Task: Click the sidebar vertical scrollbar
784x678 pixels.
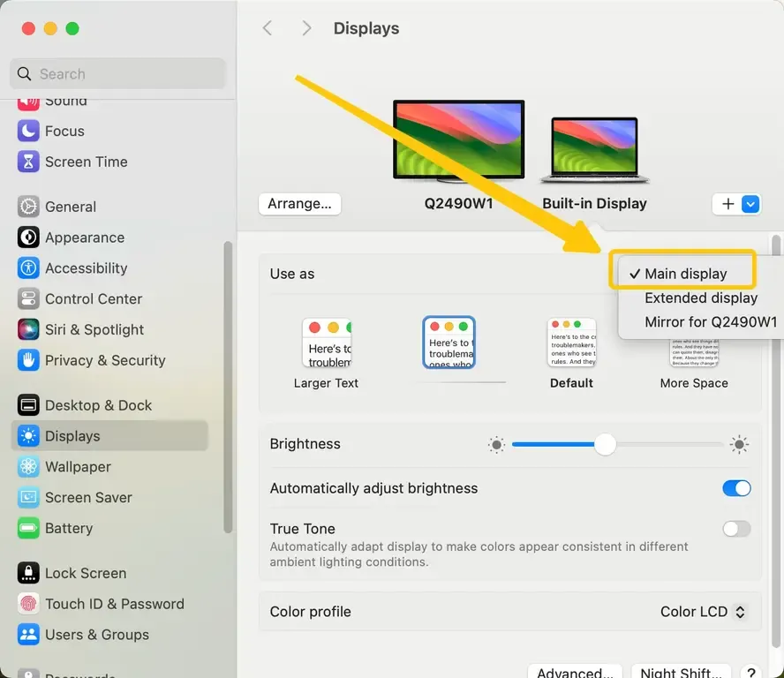Action: 228,388
